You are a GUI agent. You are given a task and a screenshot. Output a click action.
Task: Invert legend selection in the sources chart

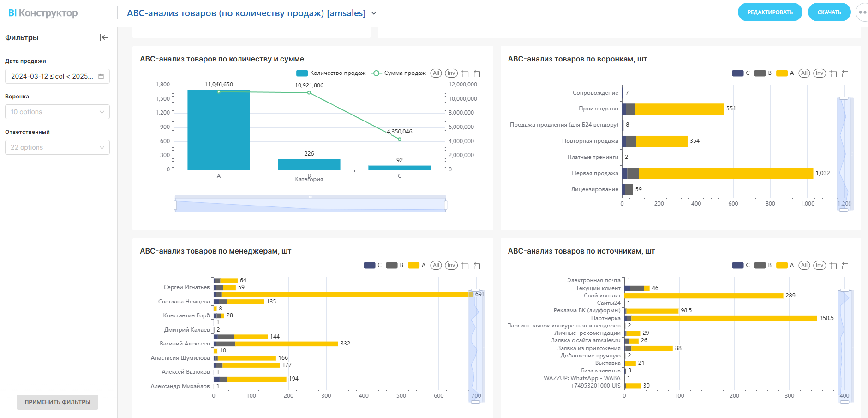(x=819, y=265)
